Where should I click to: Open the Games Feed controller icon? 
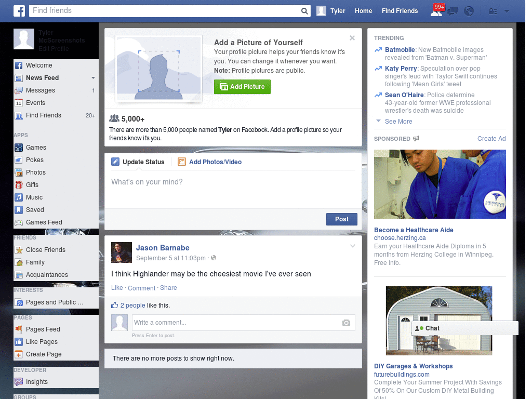[x=19, y=222]
